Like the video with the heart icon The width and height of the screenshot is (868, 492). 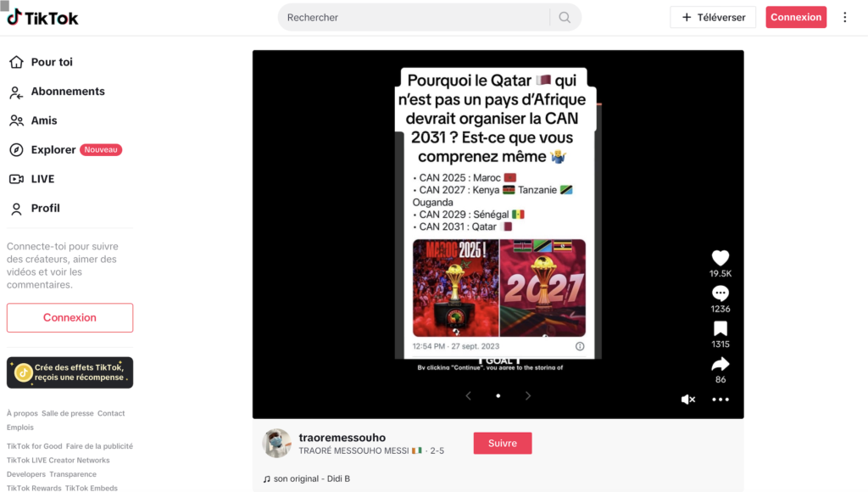pos(721,258)
